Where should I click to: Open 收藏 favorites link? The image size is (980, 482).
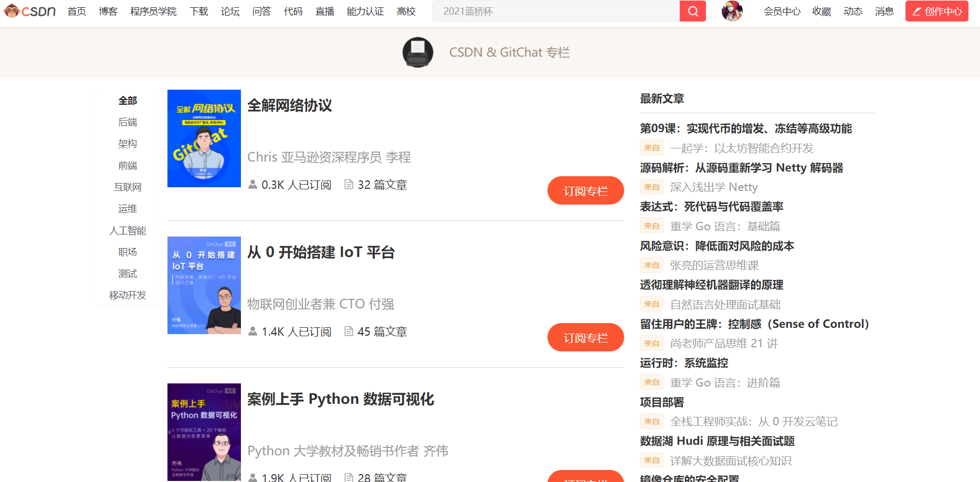click(821, 12)
